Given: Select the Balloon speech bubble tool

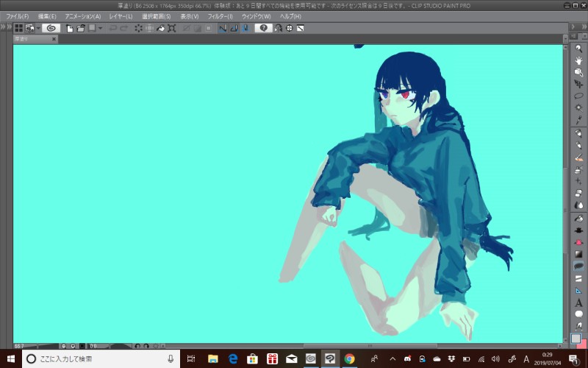Looking at the screenshot, I should click(578, 314).
